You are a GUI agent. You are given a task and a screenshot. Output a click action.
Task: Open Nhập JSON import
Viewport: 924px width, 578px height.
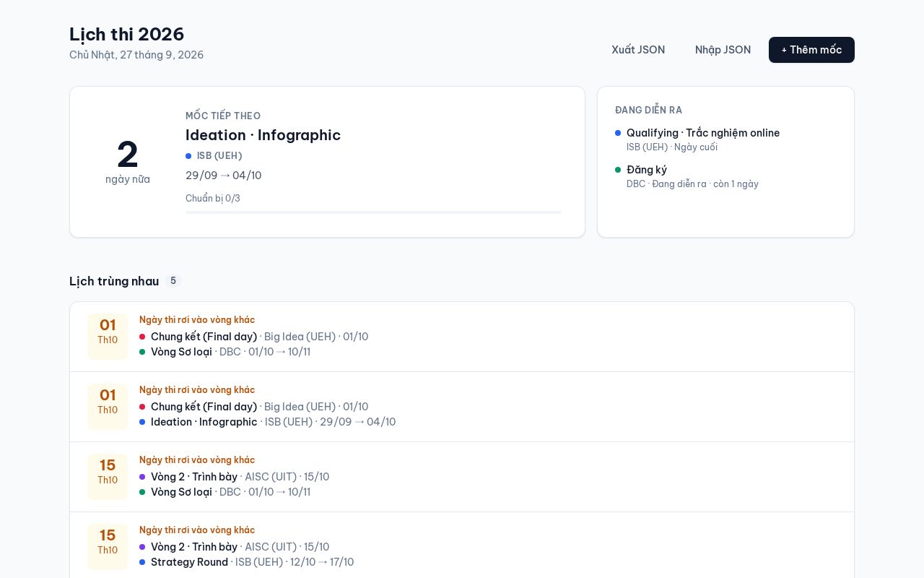pyautogui.click(x=723, y=50)
